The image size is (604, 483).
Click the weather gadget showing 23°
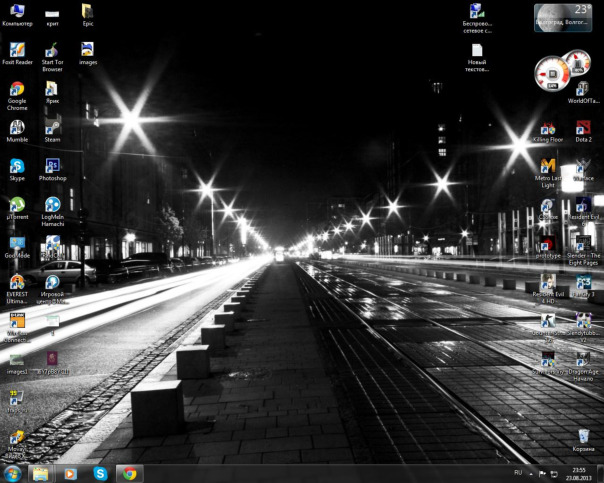pyautogui.click(x=562, y=17)
